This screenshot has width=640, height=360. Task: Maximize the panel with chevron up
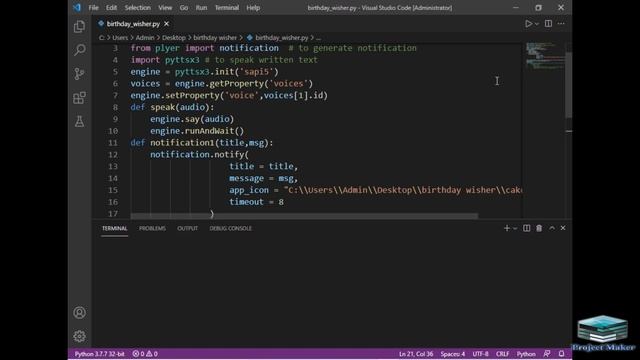(x=552, y=228)
